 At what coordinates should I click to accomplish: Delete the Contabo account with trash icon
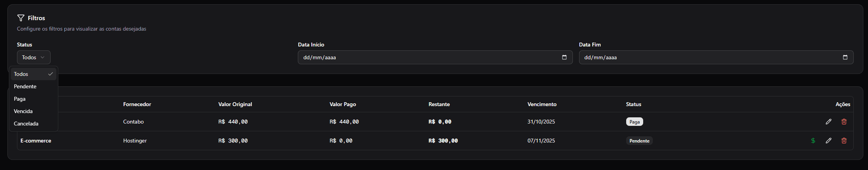pos(844,122)
